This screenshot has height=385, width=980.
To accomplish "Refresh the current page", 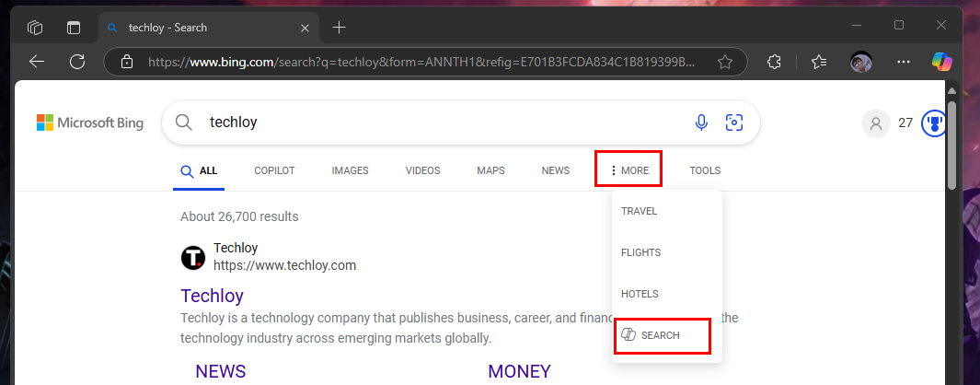I will (77, 62).
